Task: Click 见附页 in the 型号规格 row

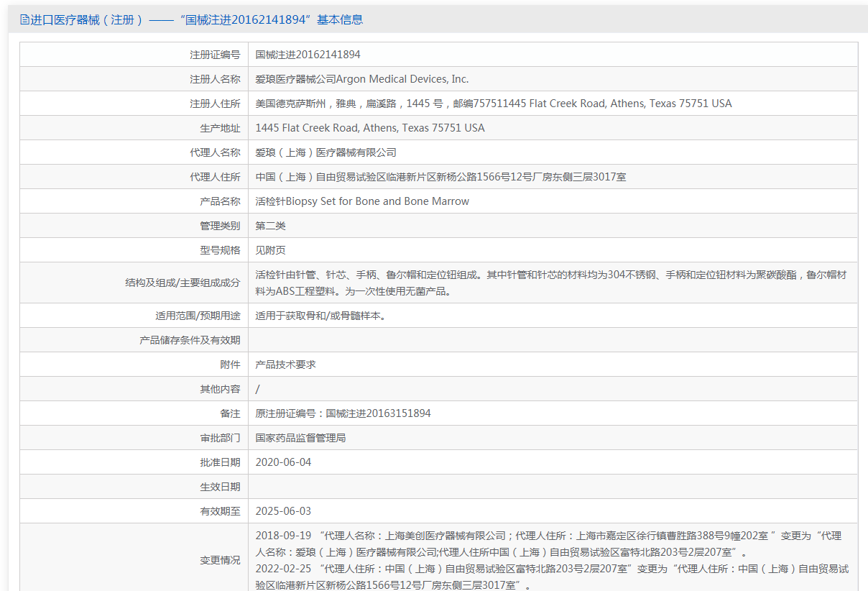Action: 271,250
